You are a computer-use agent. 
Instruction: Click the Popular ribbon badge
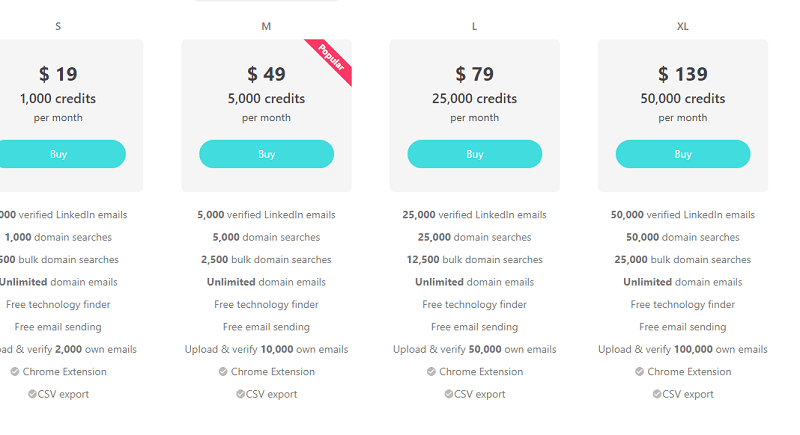tap(331, 61)
